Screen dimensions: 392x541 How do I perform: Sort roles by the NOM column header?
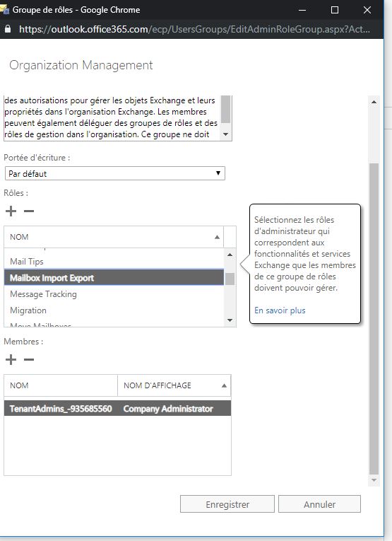114,237
